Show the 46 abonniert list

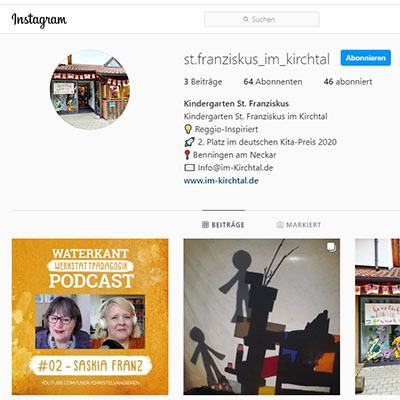[348, 82]
